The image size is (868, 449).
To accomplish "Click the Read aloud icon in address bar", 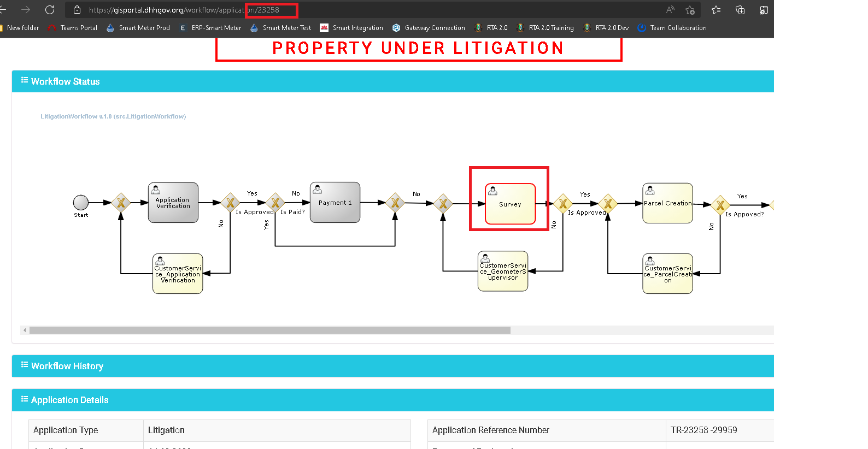I will tap(670, 10).
